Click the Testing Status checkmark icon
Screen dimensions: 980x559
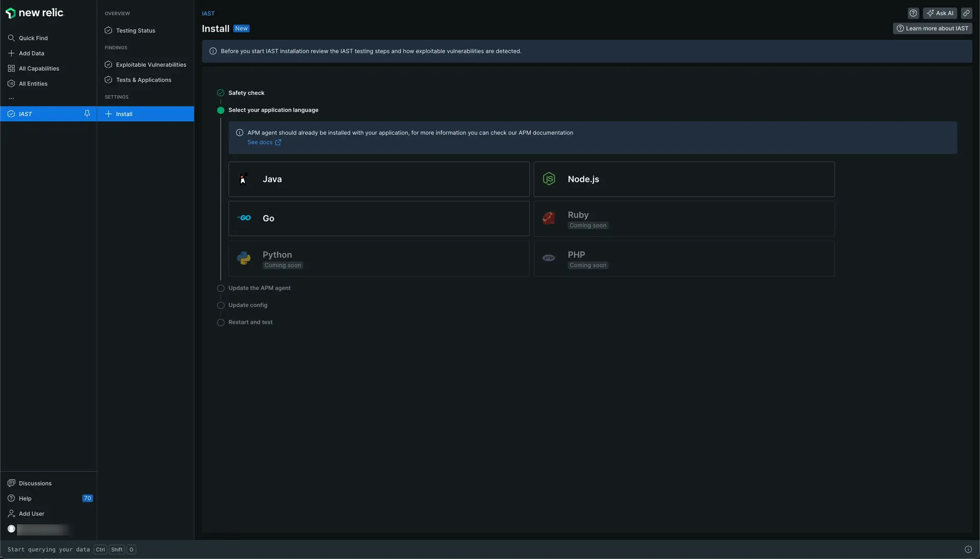click(x=108, y=30)
